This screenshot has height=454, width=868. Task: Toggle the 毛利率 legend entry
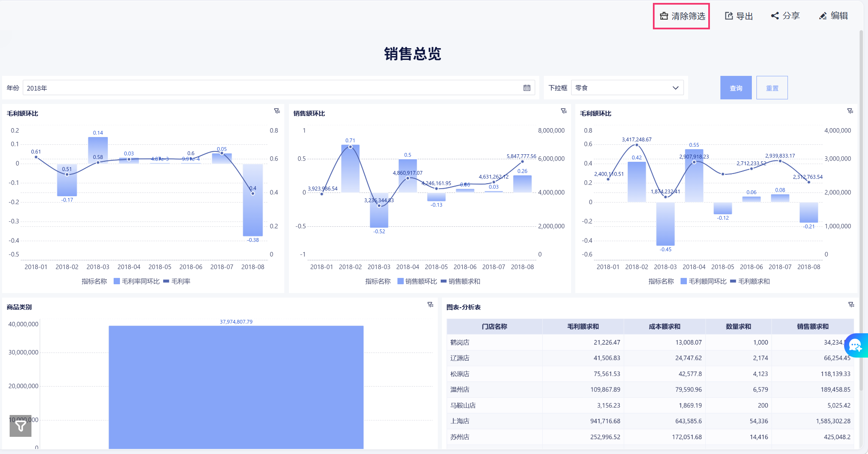click(177, 281)
